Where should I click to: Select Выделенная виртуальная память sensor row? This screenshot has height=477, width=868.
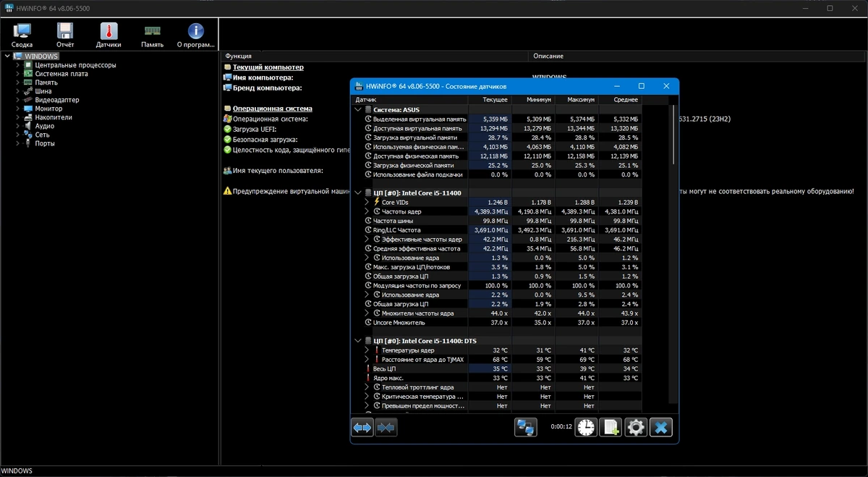(497, 119)
